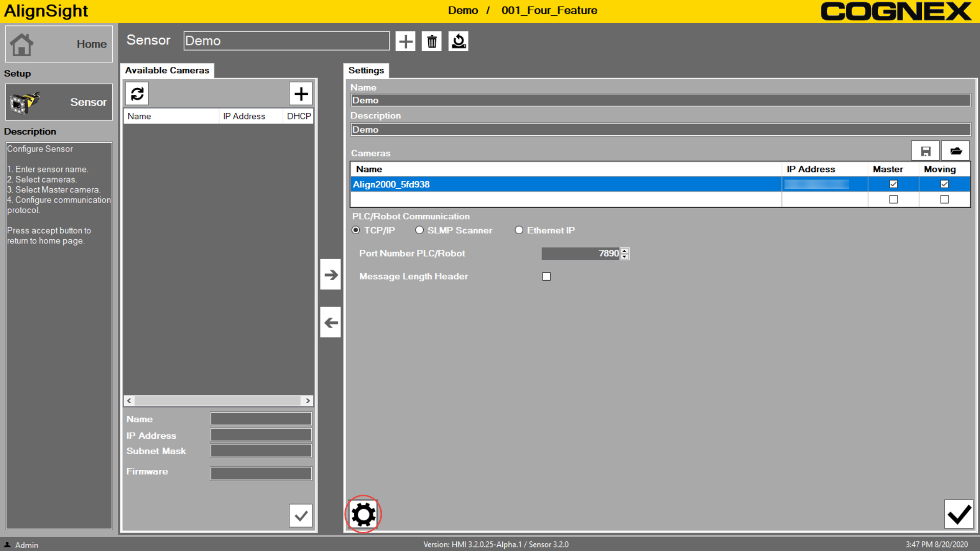Switch to the Available Cameras tab
The width and height of the screenshot is (980, 551).
click(167, 70)
